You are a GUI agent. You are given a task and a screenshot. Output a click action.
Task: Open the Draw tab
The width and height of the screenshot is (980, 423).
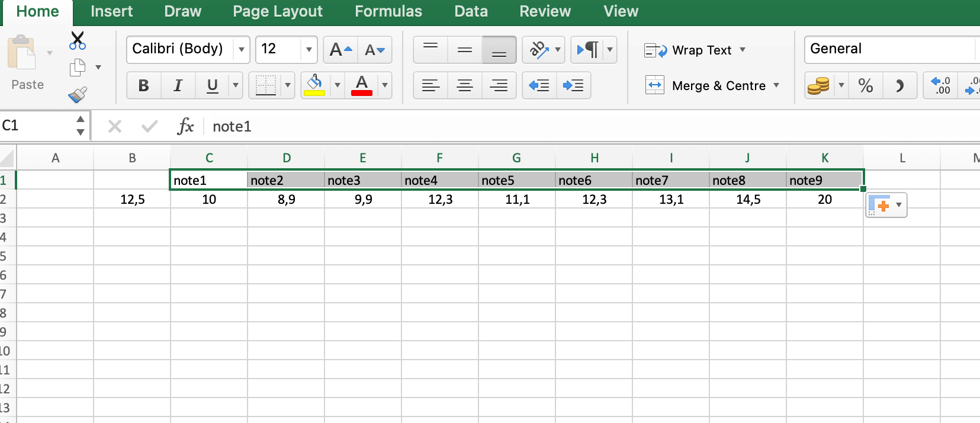[182, 11]
